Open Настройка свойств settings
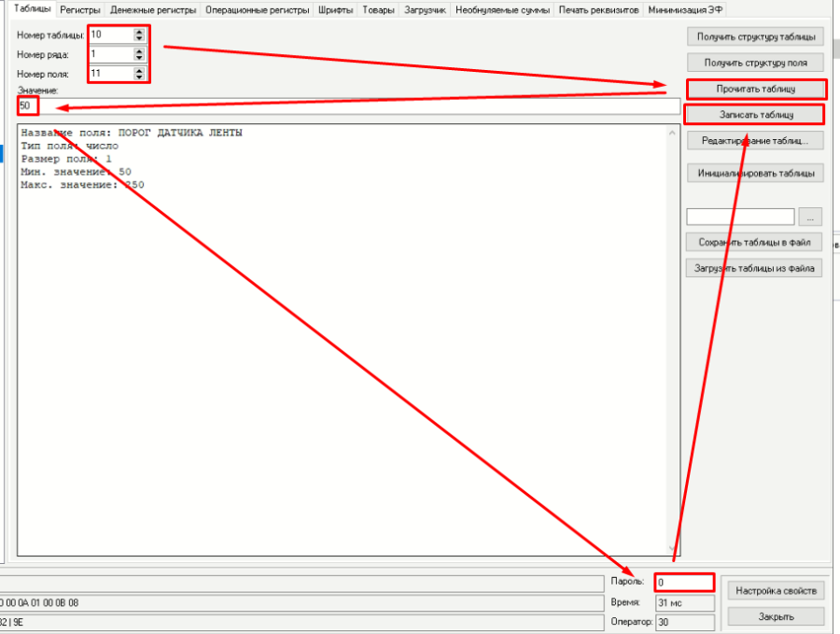Viewport: 840px width, 634px height. coord(776,590)
